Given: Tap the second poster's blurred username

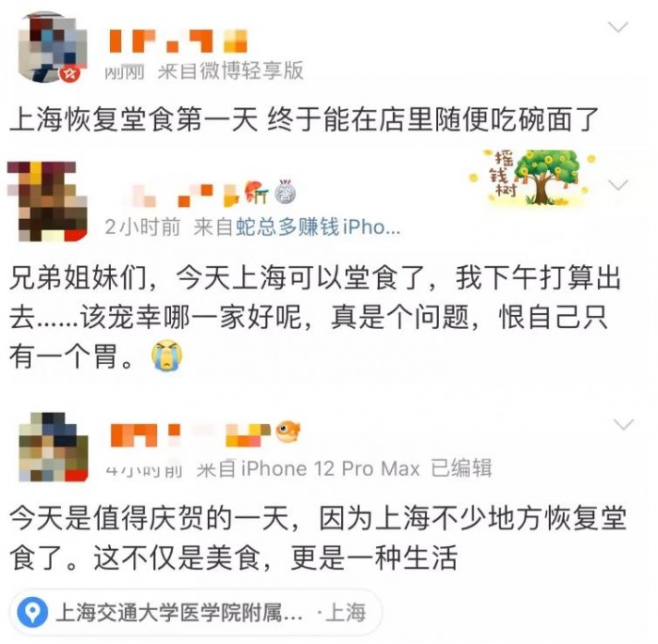Looking at the screenshot, I should (184, 196).
